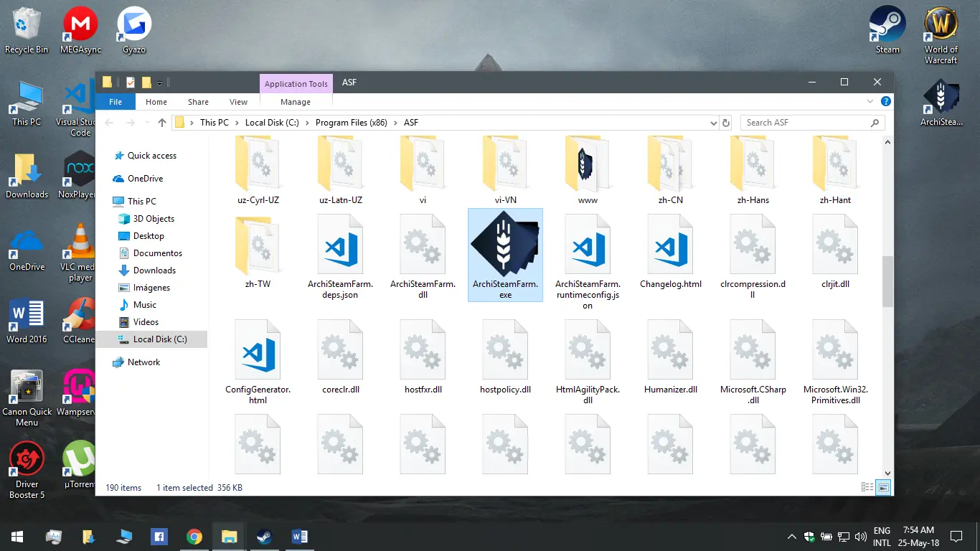Viewport: 980px width, 551px height.
Task: Refresh the ASF folder view
Action: tap(726, 123)
